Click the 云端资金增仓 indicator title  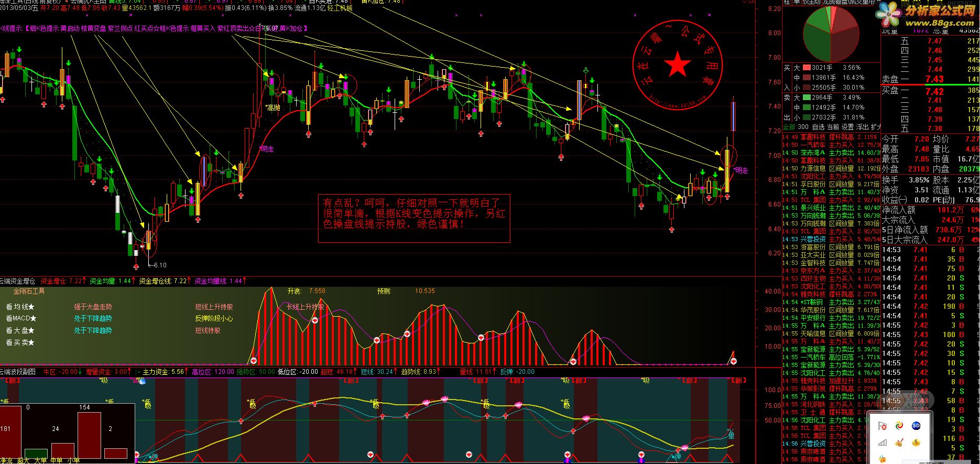point(18,281)
